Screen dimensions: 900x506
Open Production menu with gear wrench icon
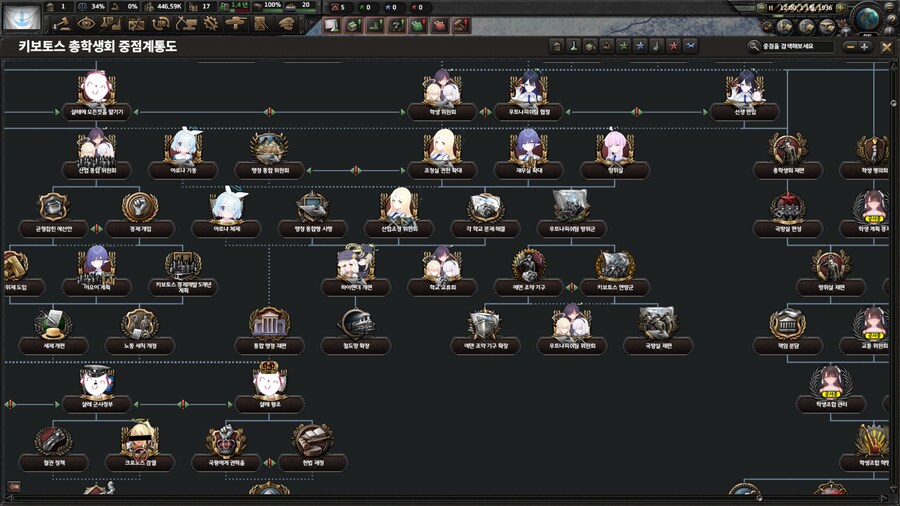(x=211, y=23)
